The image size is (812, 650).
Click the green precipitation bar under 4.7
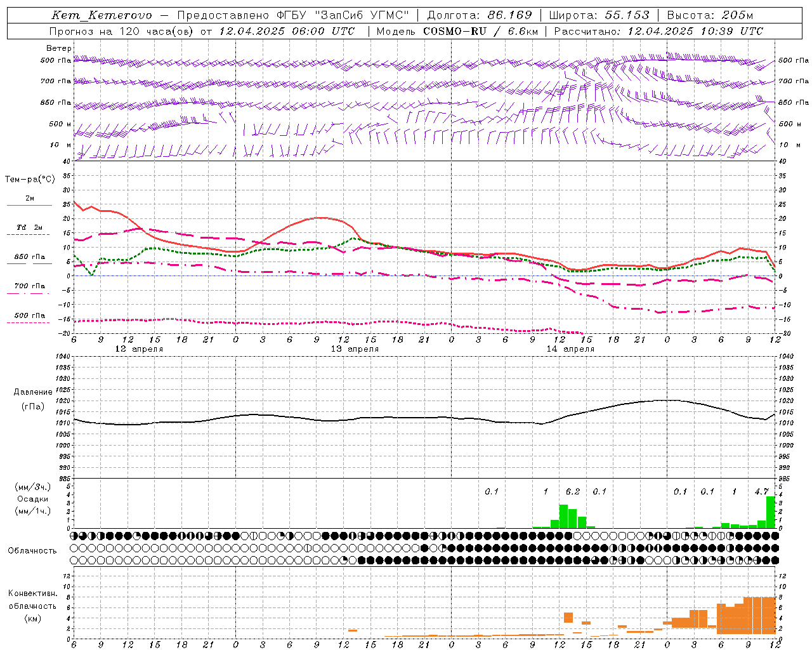point(771,512)
